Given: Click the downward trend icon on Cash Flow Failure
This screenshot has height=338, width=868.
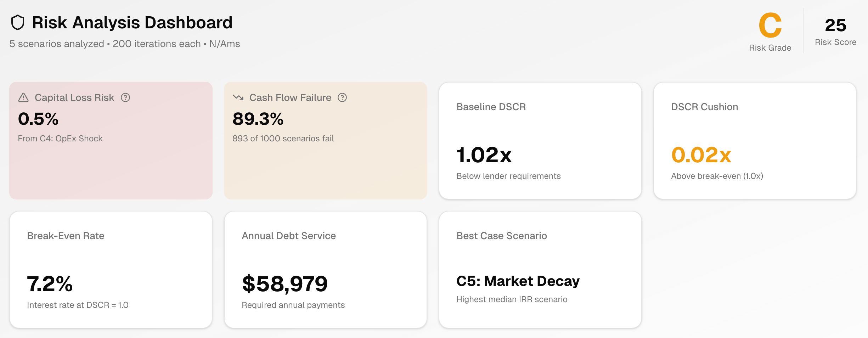Looking at the screenshot, I should click(238, 97).
